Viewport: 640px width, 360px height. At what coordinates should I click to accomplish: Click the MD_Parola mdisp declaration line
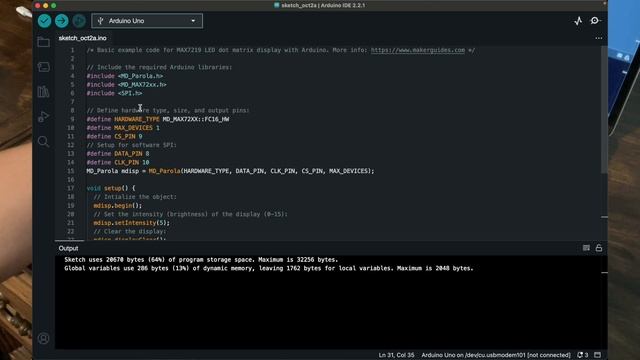[230, 171]
